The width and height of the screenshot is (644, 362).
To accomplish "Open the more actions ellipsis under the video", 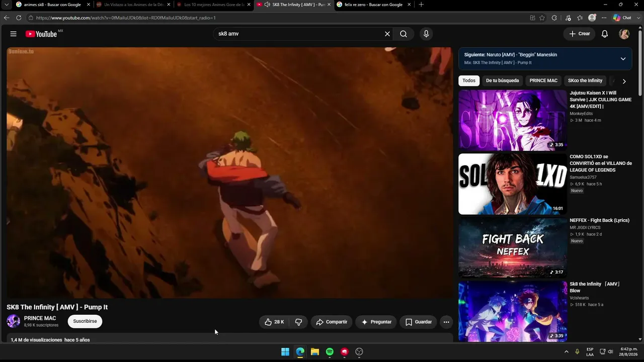I will point(446,322).
